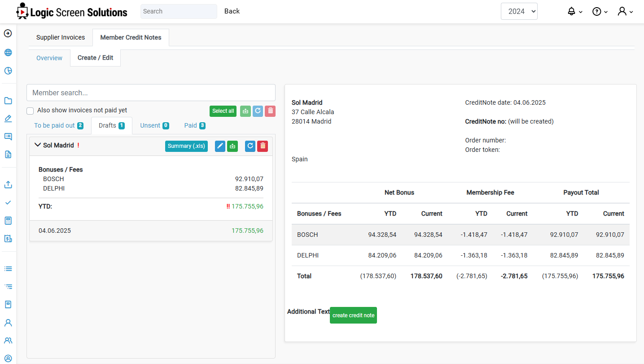Open the two-users group icon in the sidebar

coord(8,341)
